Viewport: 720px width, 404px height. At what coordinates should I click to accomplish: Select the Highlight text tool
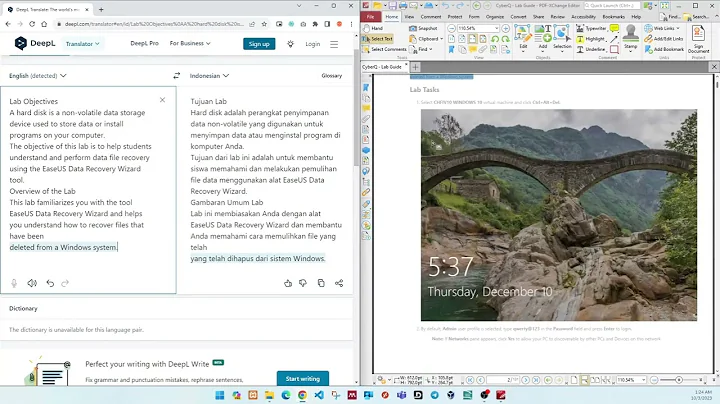591,39
